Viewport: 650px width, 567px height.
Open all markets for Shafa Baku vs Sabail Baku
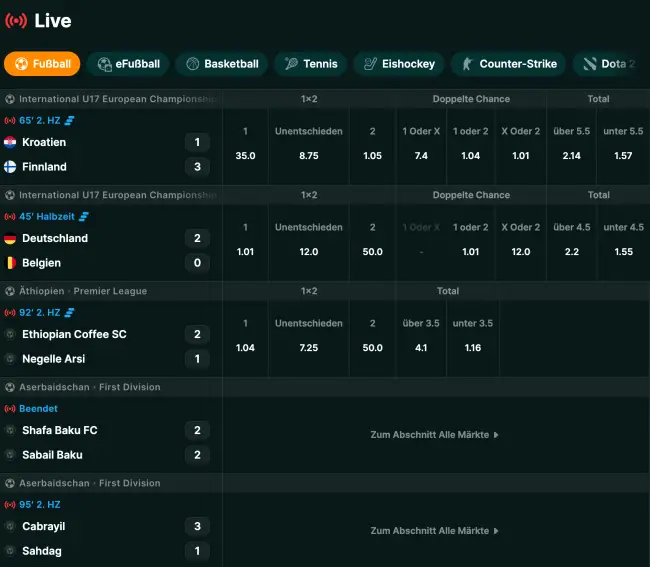click(434, 435)
